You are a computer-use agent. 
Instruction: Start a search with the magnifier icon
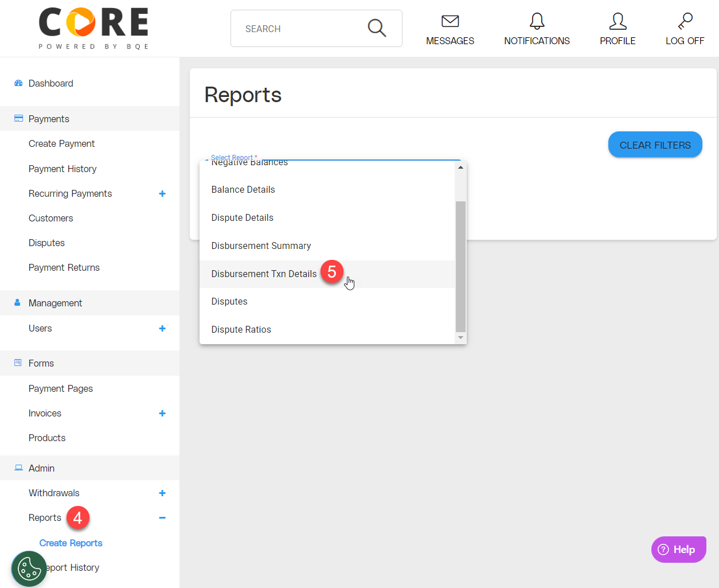(377, 28)
